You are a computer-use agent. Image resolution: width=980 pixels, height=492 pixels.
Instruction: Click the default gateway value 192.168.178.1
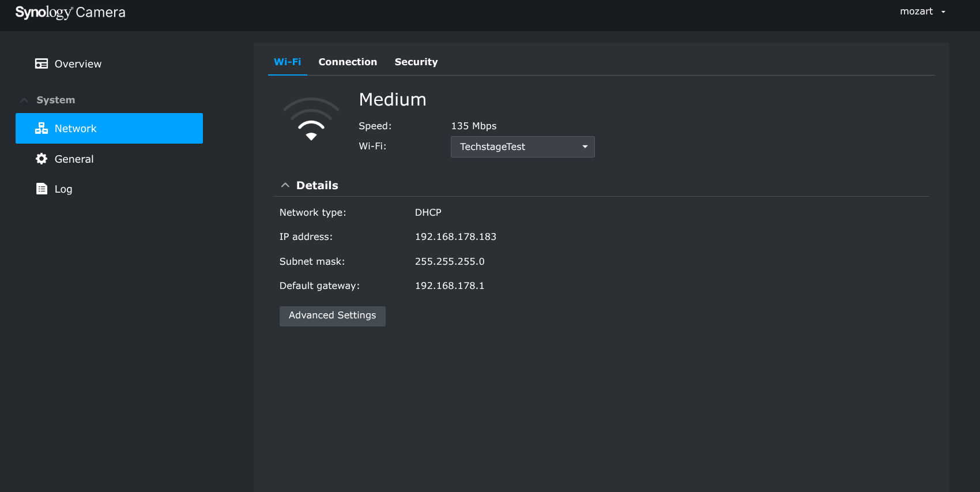(x=450, y=286)
